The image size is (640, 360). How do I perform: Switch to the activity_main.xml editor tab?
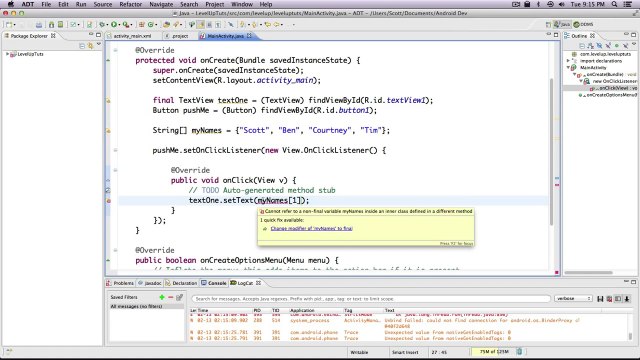(132, 36)
